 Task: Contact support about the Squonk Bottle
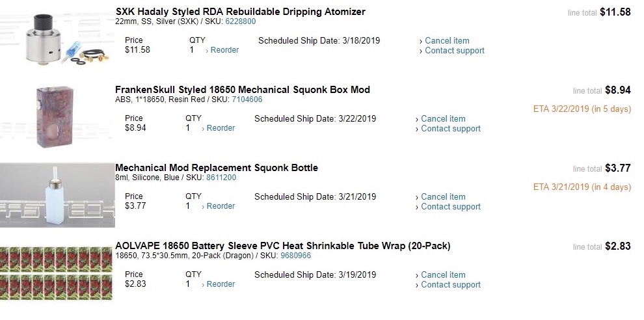coord(451,207)
